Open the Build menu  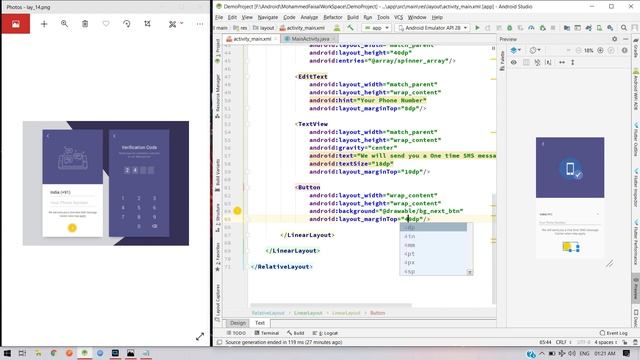[x=353, y=17]
